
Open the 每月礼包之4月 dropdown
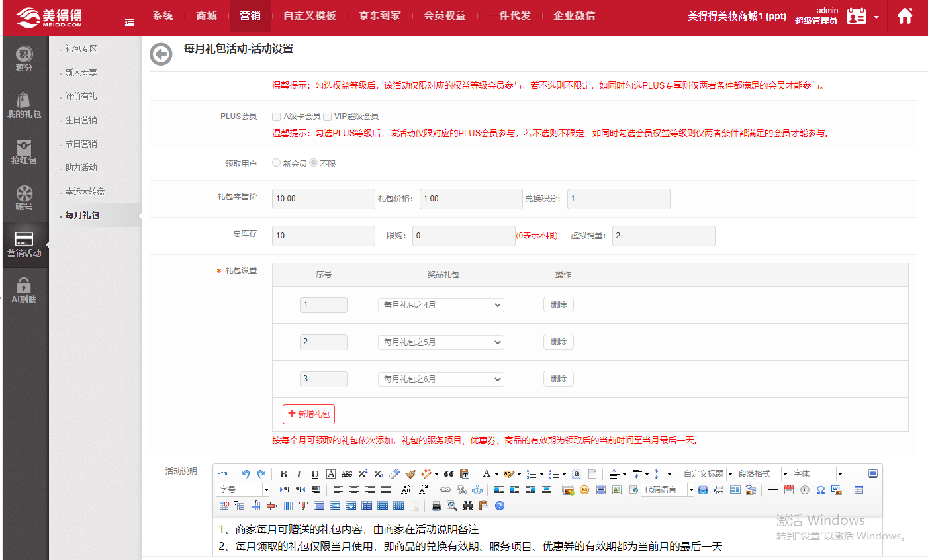(441, 305)
